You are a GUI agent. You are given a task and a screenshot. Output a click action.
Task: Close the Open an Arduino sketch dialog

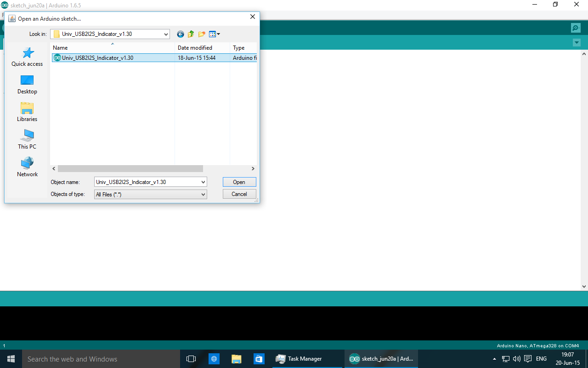(x=252, y=17)
